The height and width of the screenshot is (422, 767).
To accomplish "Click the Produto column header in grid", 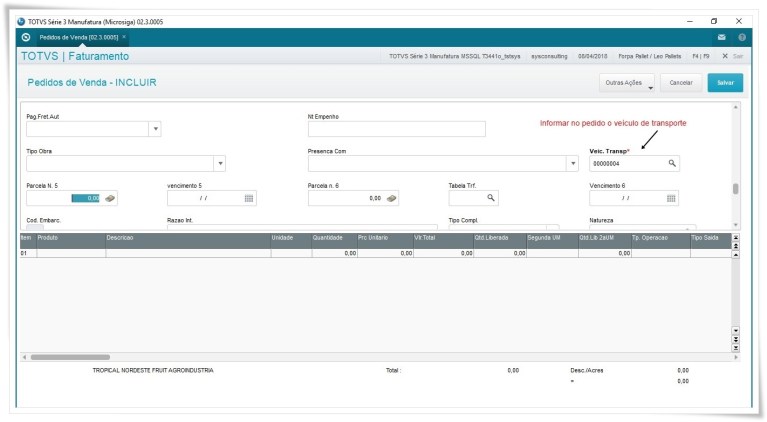I will (70, 238).
